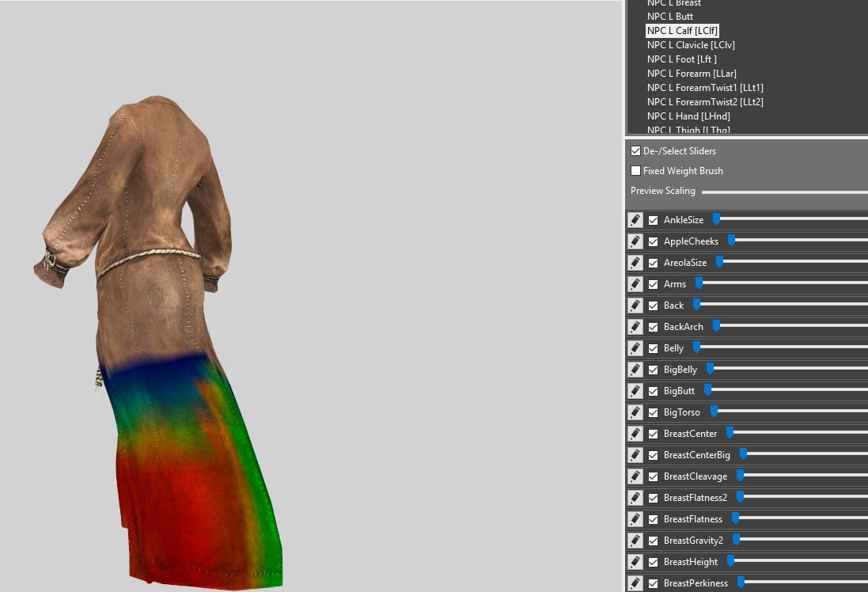
Task: Edit the BigTorso slider via pencil icon
Action: [x=635, y=412]
